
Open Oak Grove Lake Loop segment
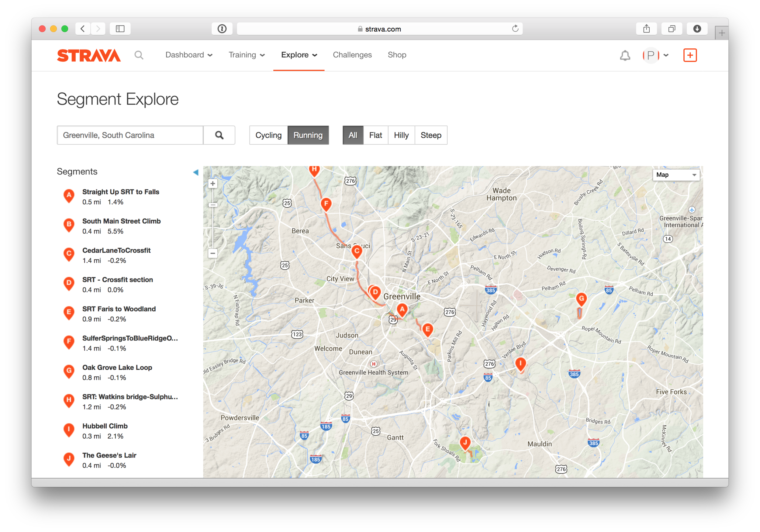[117, 368]
